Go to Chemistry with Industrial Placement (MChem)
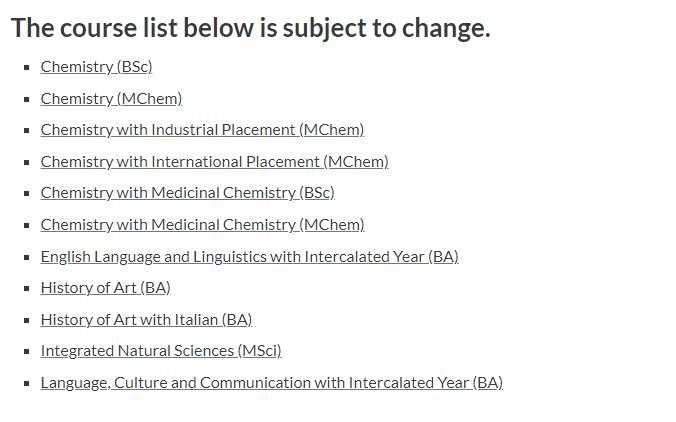The width and height of the screenshot is (676, 422). (202, 130)
